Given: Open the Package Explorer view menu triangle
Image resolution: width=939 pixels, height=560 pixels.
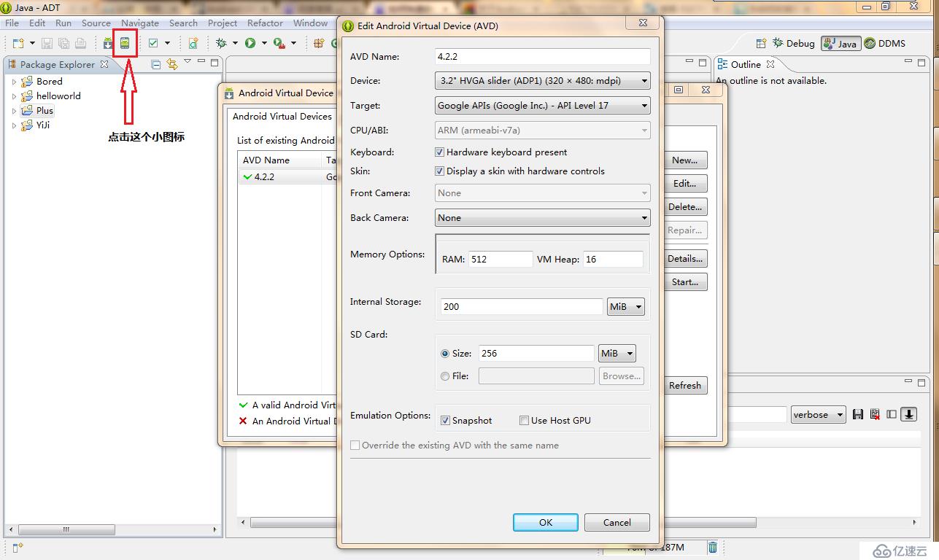Looking at the screenshot, I should pyautogui.click(x=188, y=62).
